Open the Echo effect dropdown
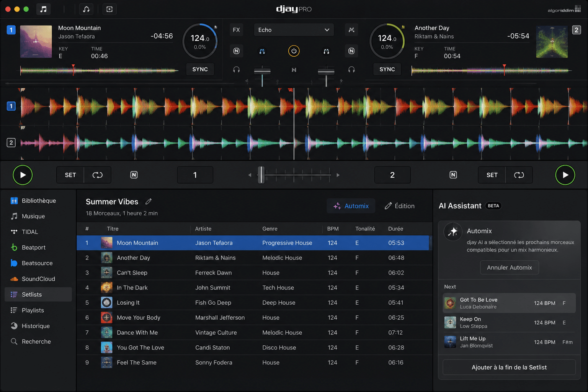The image size is (588, 392). pos(294,30)
